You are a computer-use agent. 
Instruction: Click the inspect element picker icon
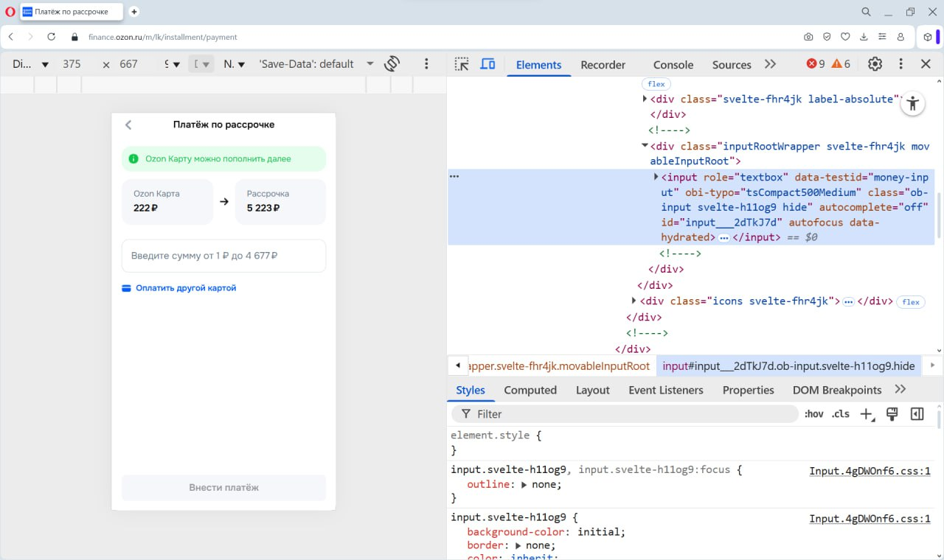462,64
